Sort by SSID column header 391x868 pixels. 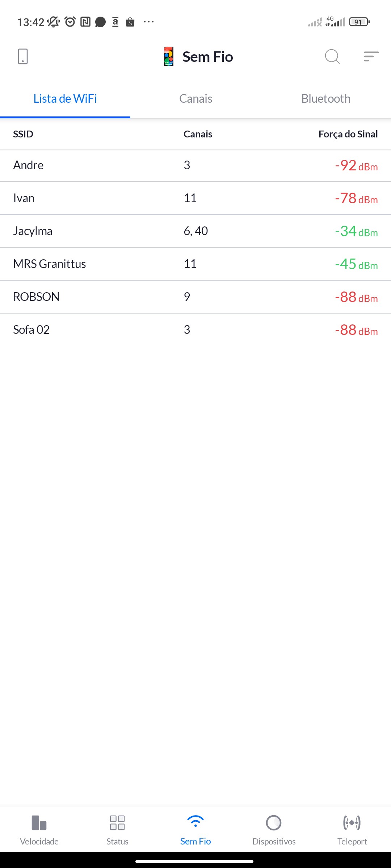23,134
